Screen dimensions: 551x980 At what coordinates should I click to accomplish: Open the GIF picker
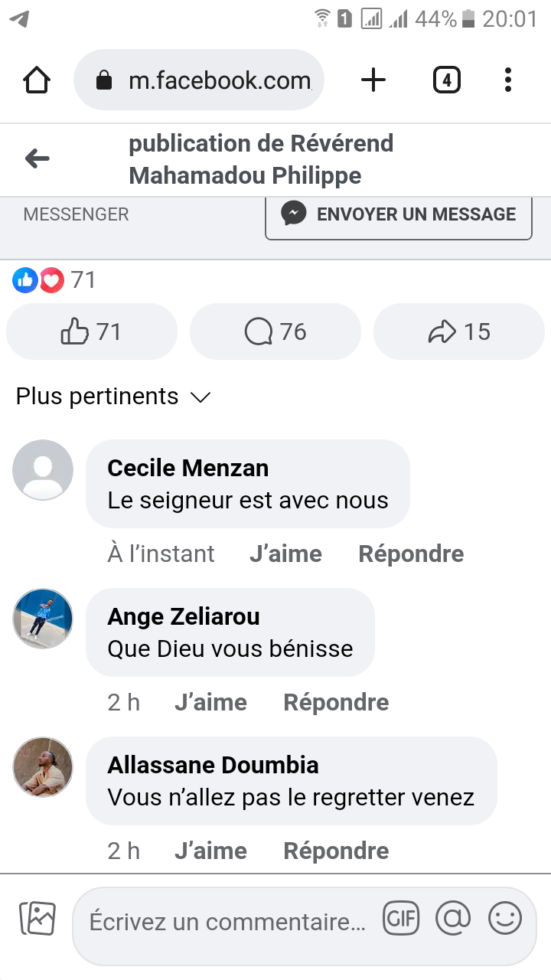click(401, 919)
